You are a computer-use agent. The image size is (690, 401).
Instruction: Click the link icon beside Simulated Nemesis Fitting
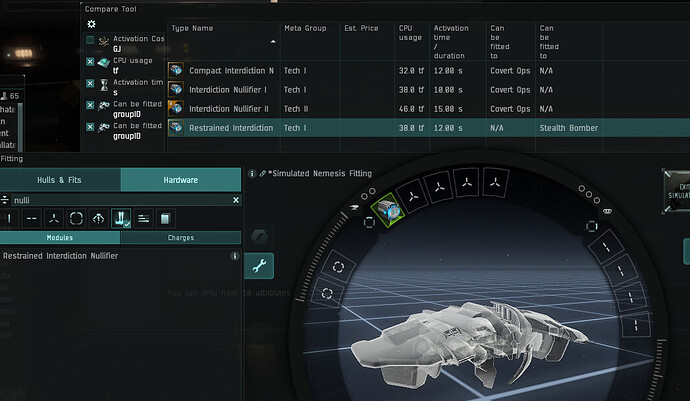pyautogui.click(x=263, y=173)
